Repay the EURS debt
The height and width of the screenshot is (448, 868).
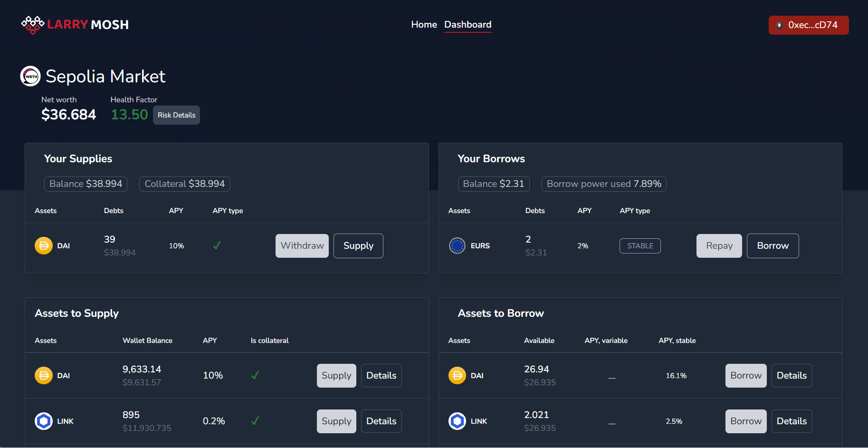(x=719, y=245)
